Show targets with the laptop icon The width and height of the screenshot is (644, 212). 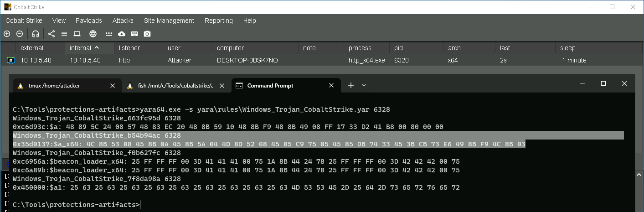(77, 34)
